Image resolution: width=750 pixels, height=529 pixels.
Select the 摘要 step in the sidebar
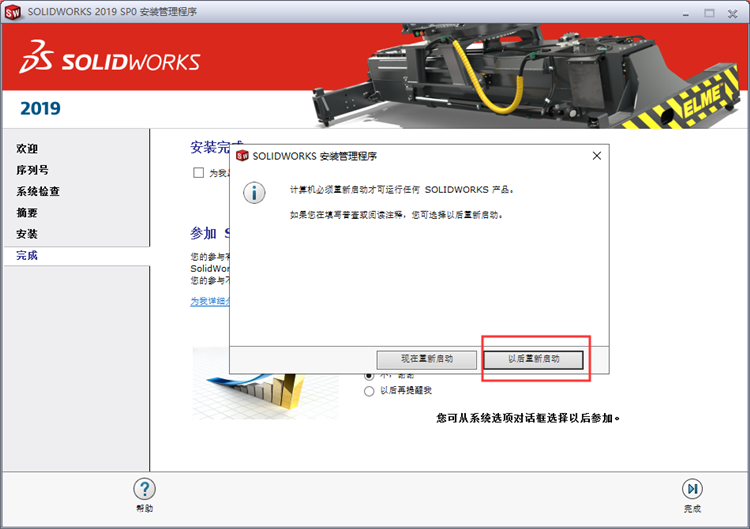click(x=27, y=212)
